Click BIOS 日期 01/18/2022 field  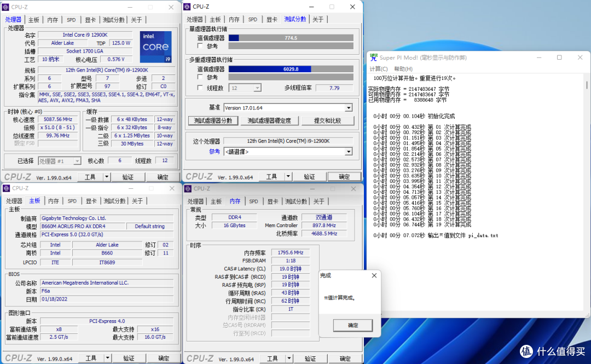tap(107, 299)
